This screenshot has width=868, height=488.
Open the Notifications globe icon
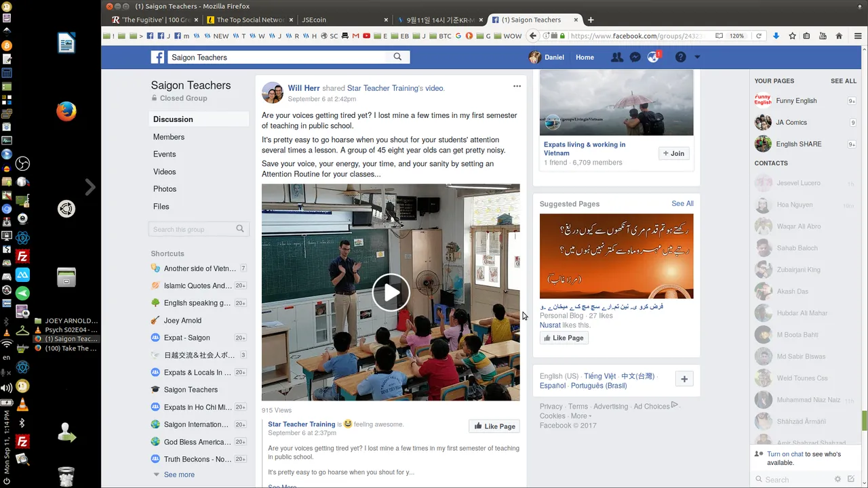(x=653, y=58)
